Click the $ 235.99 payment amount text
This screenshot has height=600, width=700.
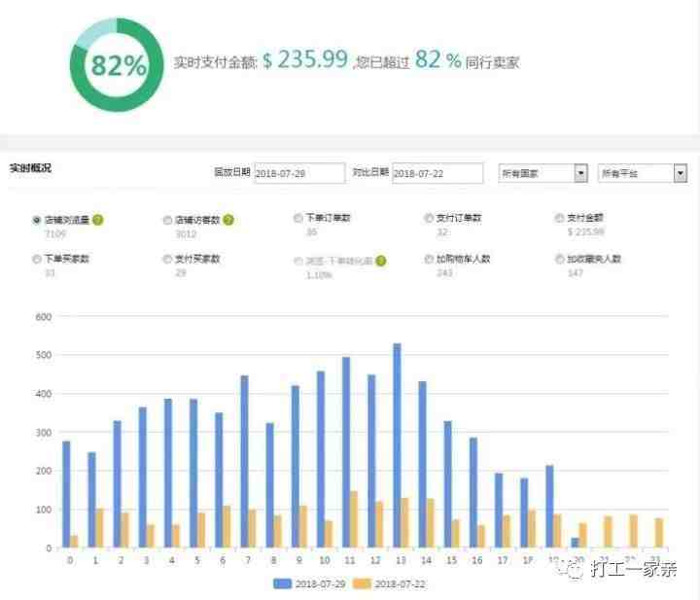click(305, 60)
